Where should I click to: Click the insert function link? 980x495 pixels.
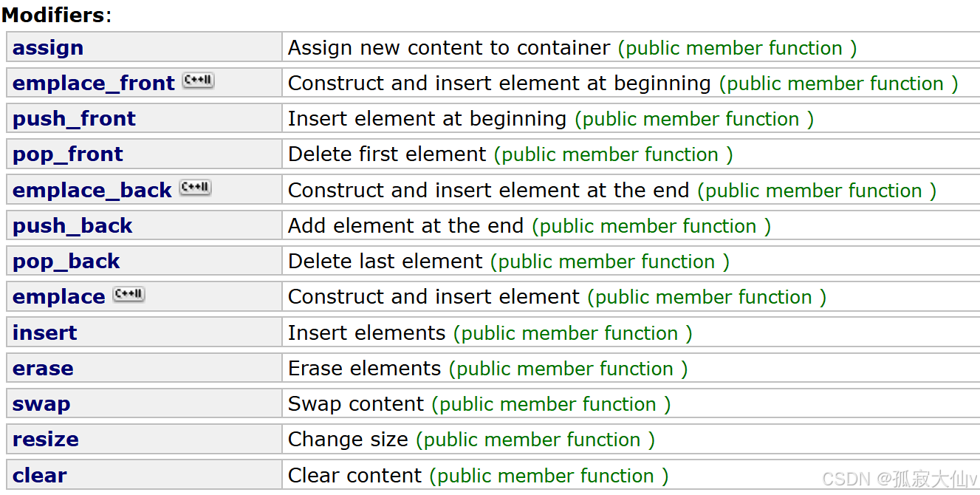tap(45, 333)
